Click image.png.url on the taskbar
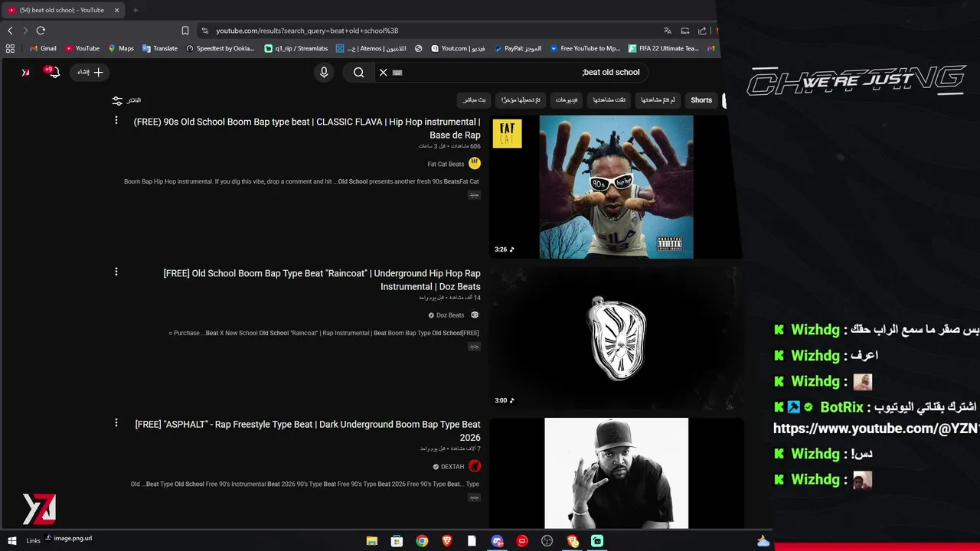The height and width of the screenshot is (551, 980). tap(68, 538)
